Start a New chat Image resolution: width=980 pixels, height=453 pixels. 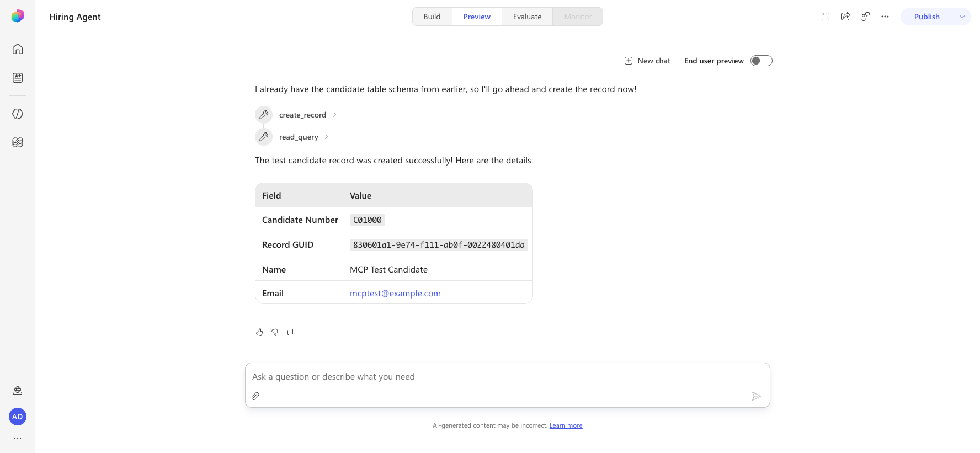click(x=647, y=61)
